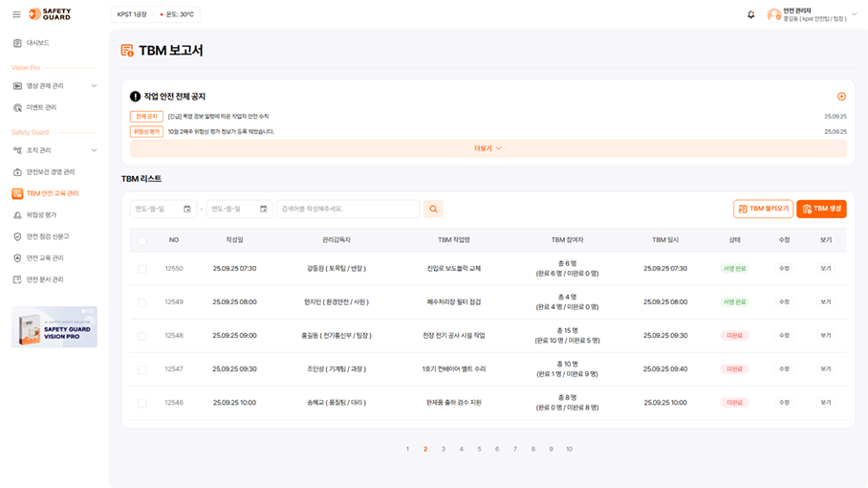Click the TBM 불러오기 button
This screenshot has height=488, width=868.
pos(763,209)
